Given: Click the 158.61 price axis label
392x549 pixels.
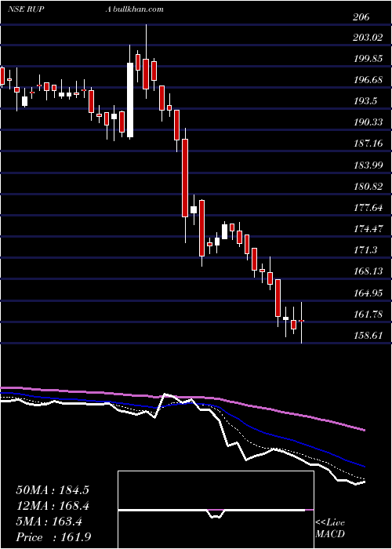Looking at the screenshot, I should (x=368, y=336).
